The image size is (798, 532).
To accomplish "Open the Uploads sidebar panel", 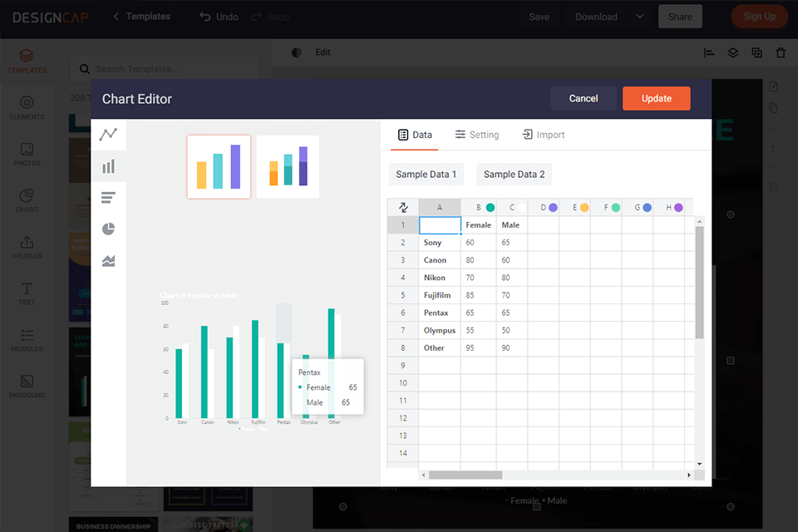I will pyautogui.click(x=27, y=248).
